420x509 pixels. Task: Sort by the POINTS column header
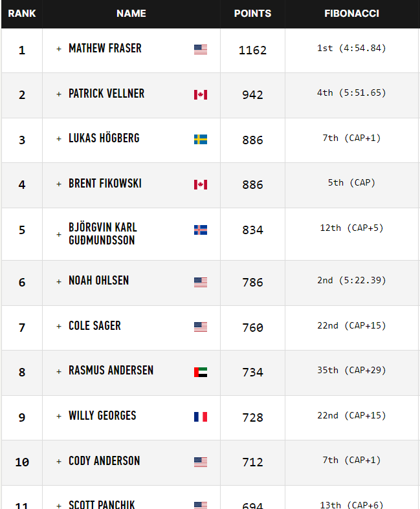[x=252, y=14]
